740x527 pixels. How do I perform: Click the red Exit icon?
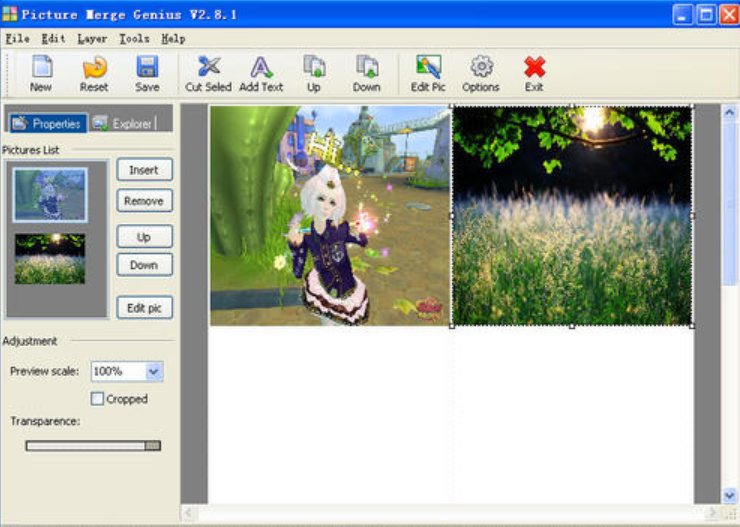click(534, 67)
